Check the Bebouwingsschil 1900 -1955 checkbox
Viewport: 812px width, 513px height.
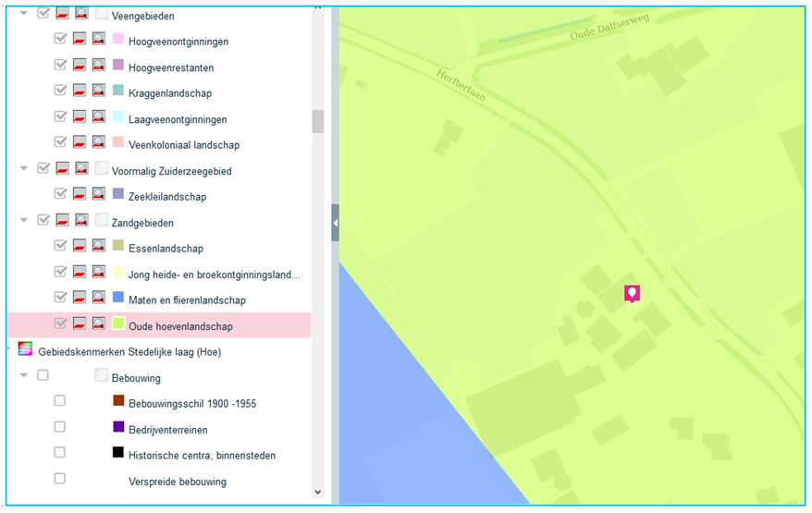[60, 400]
